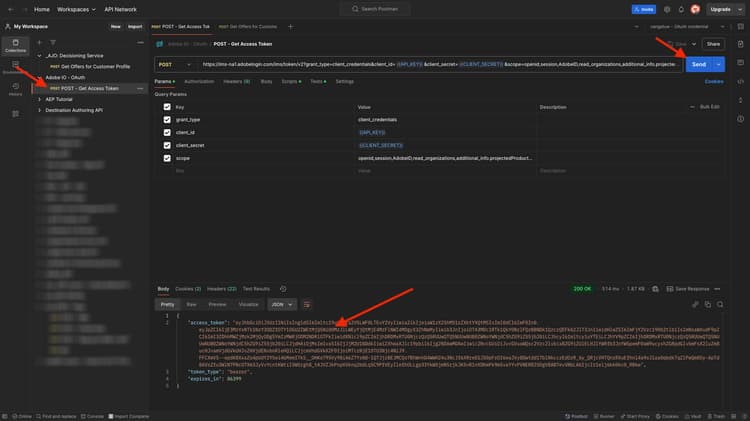Open the code snippet icon in right sidebar

point(740,81)
